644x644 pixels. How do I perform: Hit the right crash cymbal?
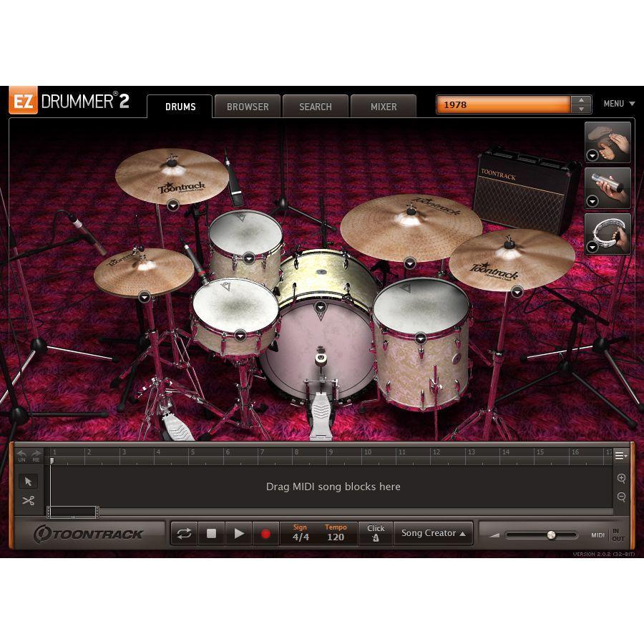coord(512,260)
